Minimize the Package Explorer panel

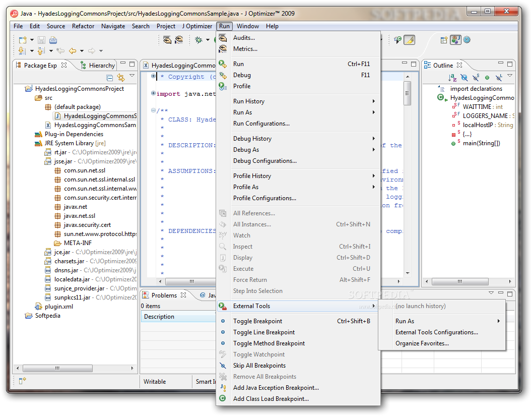tap(123, 64)
